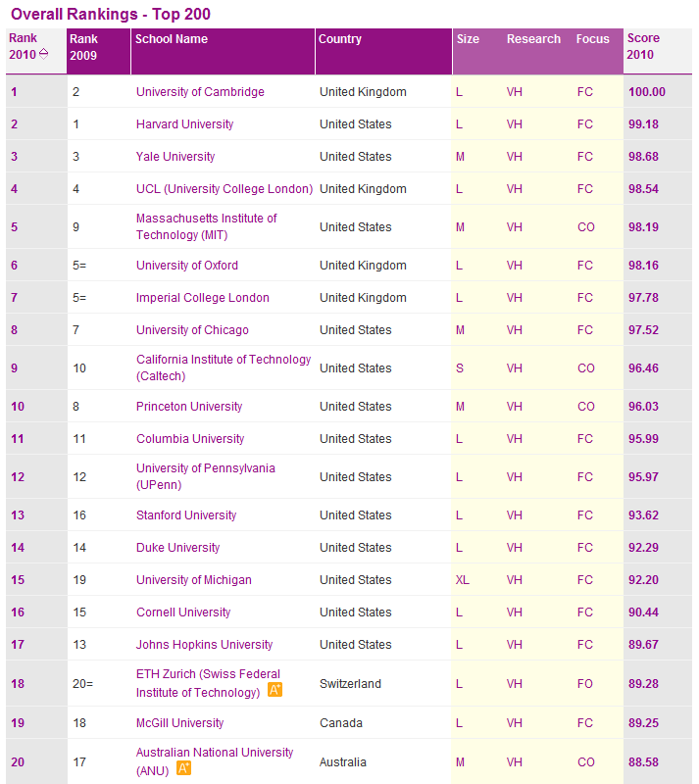Open the McGill University link
The height and width of the screenshot is (784, 699).
[179, 723]
